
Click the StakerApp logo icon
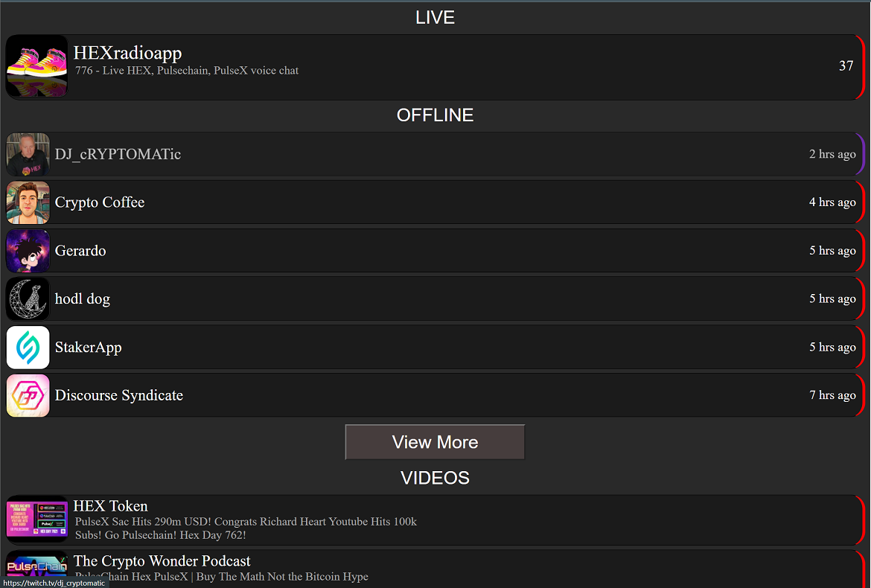point(28,348)
